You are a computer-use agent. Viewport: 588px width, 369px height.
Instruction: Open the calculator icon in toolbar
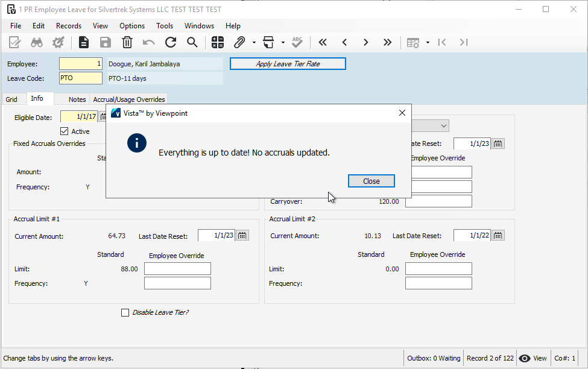click(x=218, y=42)
